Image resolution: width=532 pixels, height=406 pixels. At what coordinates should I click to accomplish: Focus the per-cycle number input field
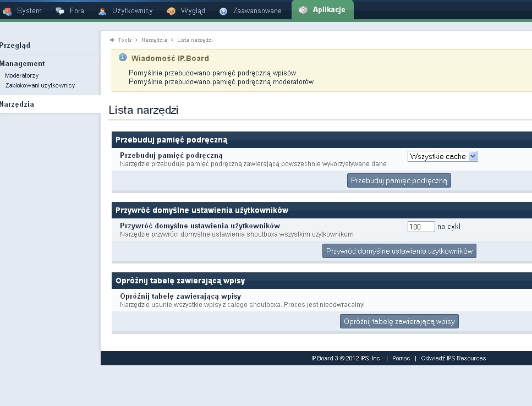(x=421, y=227)
